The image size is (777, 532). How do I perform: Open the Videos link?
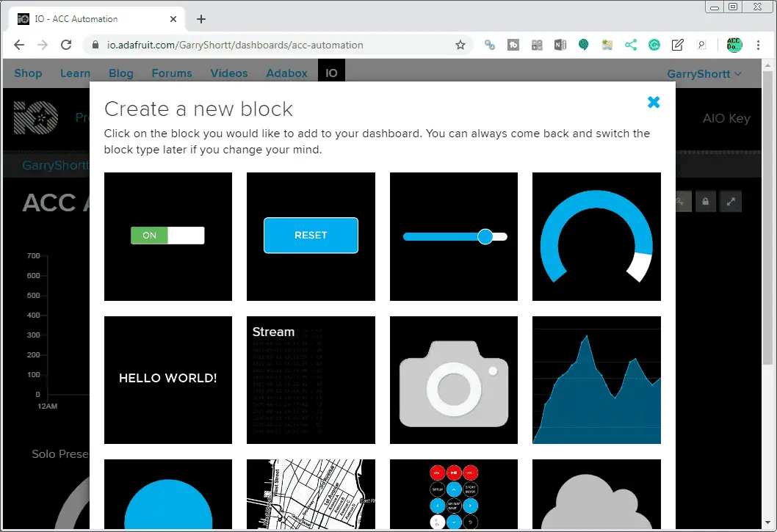[229, 73]
